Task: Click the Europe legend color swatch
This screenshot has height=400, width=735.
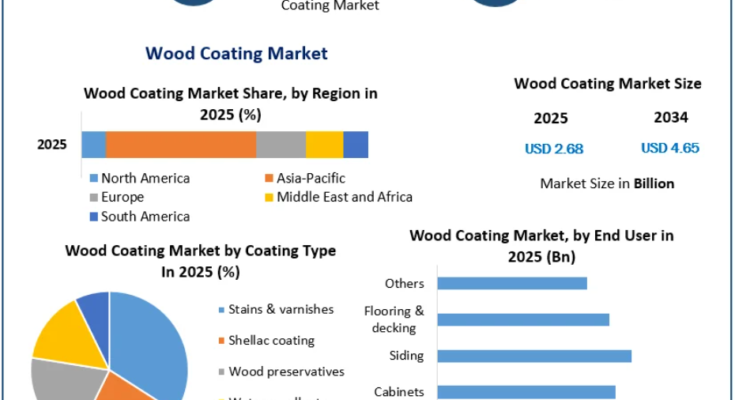Action: tap(94, 197)
